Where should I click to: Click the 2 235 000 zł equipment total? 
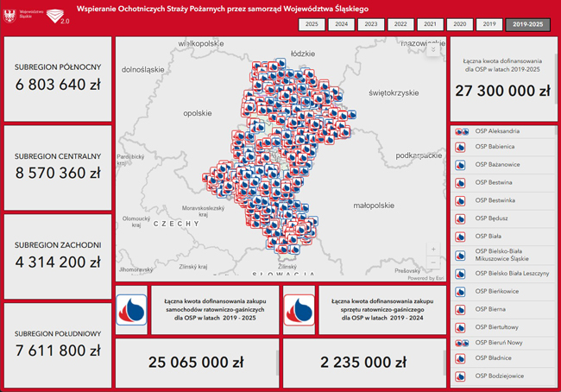point(363,363)
